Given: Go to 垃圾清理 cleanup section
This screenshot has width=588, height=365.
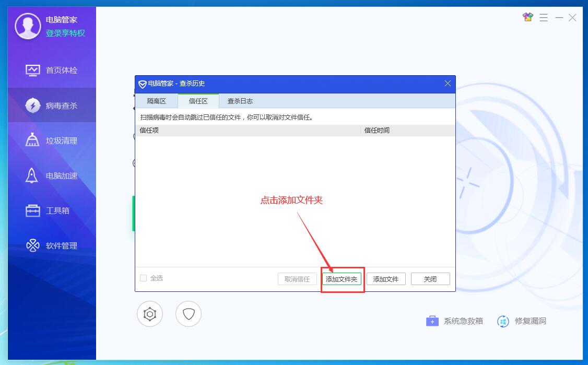Looking at the screenshot, I should [52, 140].
